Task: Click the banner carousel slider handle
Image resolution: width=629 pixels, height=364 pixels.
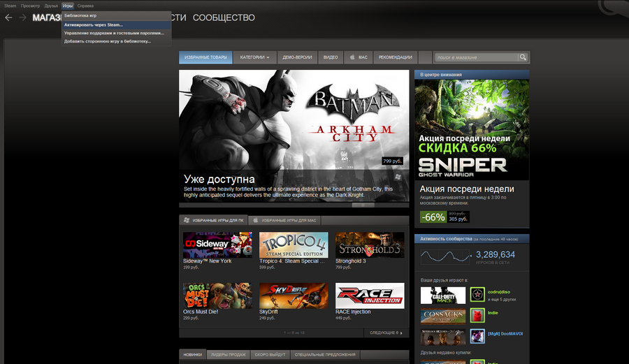Action: pos(363,205)
